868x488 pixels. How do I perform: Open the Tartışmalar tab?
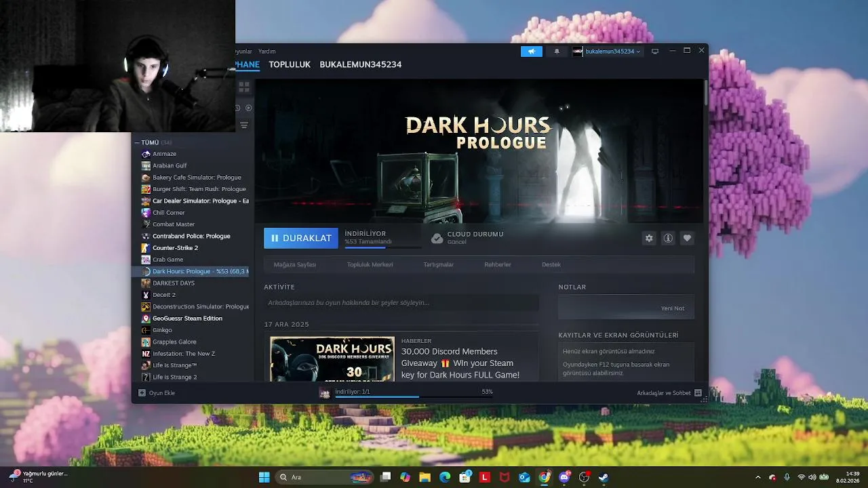tap(439, 264)
